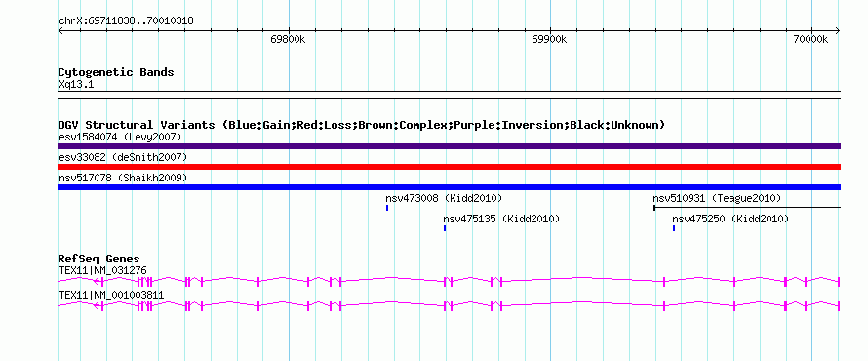The image size is (868, 361).
Task: Select the nsv473008 blue variant marker
Action: point(387,208)
